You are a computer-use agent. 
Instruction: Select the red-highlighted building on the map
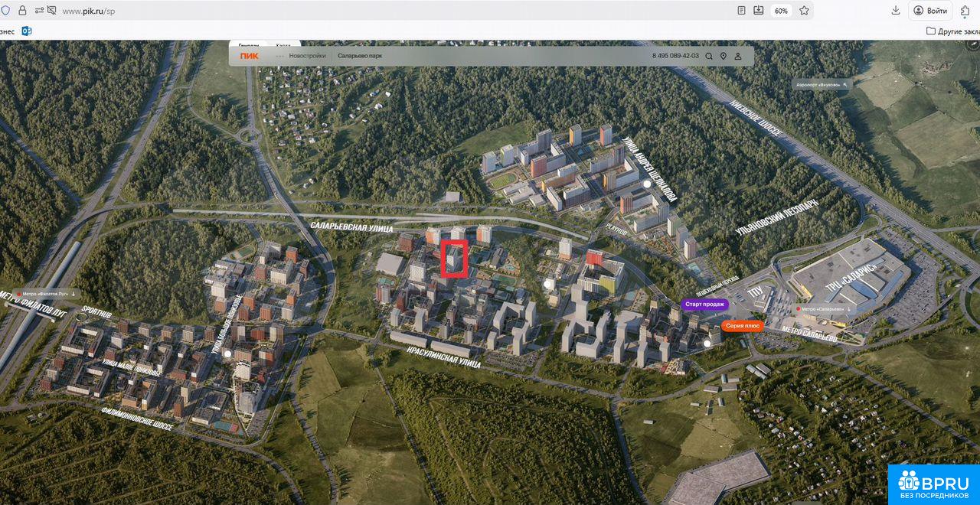click(x=454, y=259)
